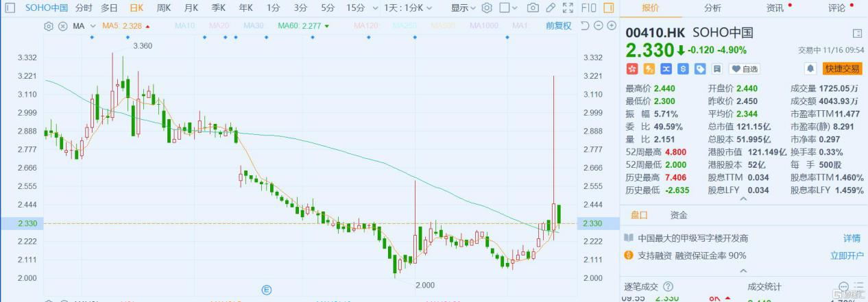The width and height of the screenshot is (868, 302).
Task: Select the 日K daily chart
Action: 136,8
